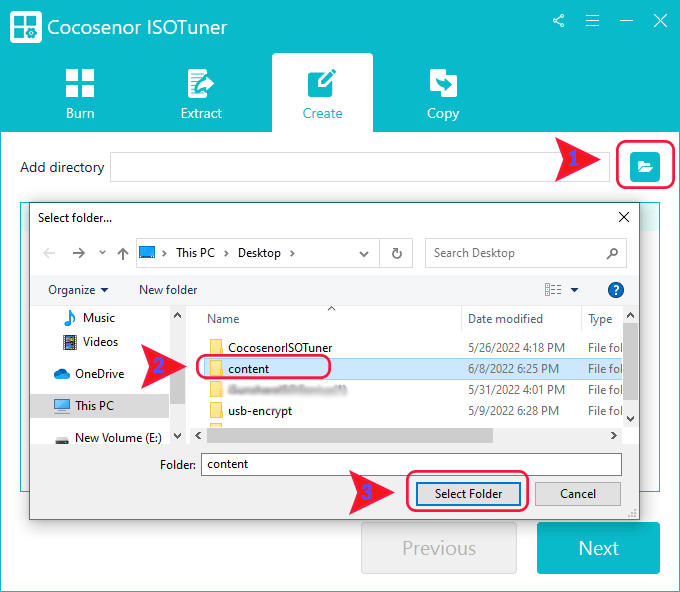Select Videos in the navigation pane
The image size is (680, 592).
point(91,342)
